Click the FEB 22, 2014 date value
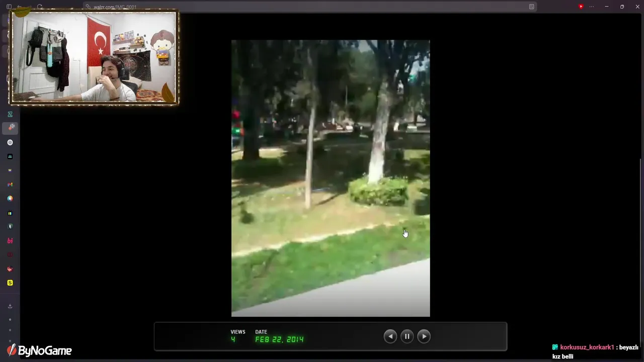This screenshot has height=362, width=644. click(279, 339)
